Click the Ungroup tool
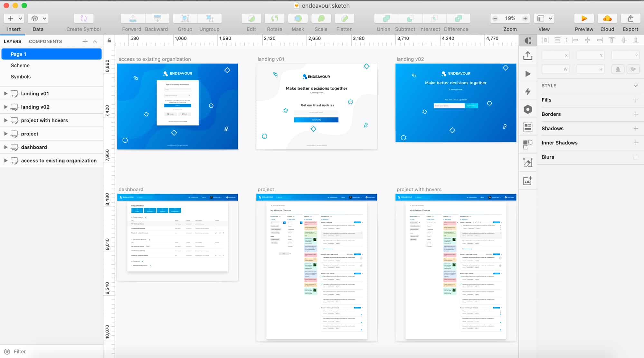 click(210, 18)
